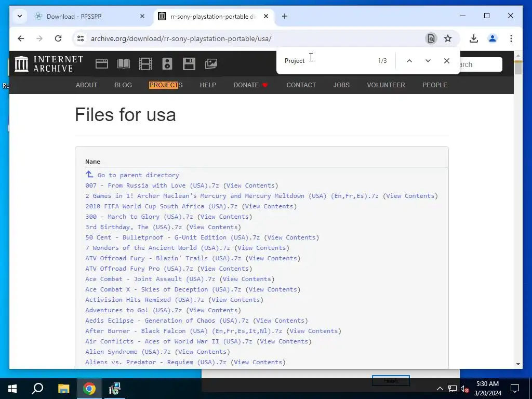Open the CONTACT menu item
The height and width of the screenshot is (399, 532).
(x=301, y=85)
